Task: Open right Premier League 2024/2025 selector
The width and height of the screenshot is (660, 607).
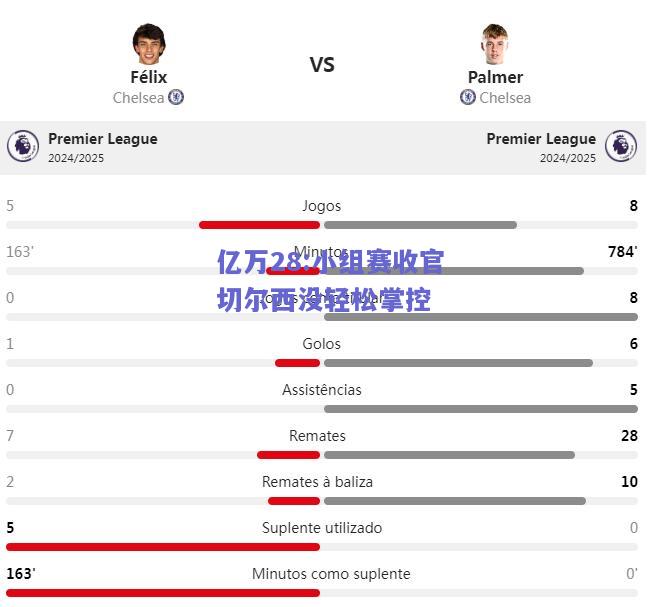Action: click(x=541, y=147)
